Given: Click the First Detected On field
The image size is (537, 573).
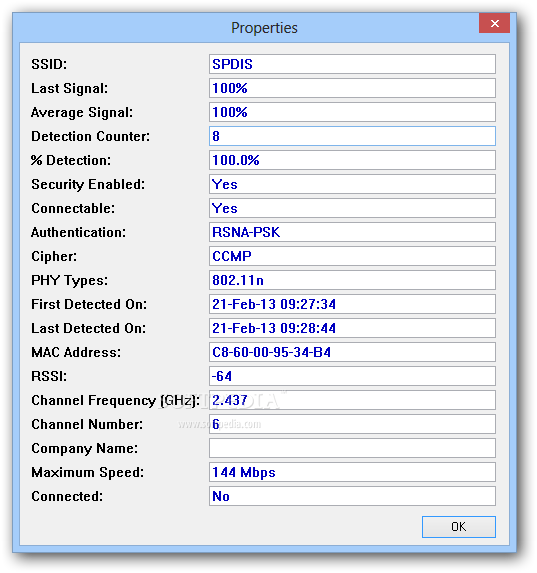Looking at the screenshot, I should [352, 304].
